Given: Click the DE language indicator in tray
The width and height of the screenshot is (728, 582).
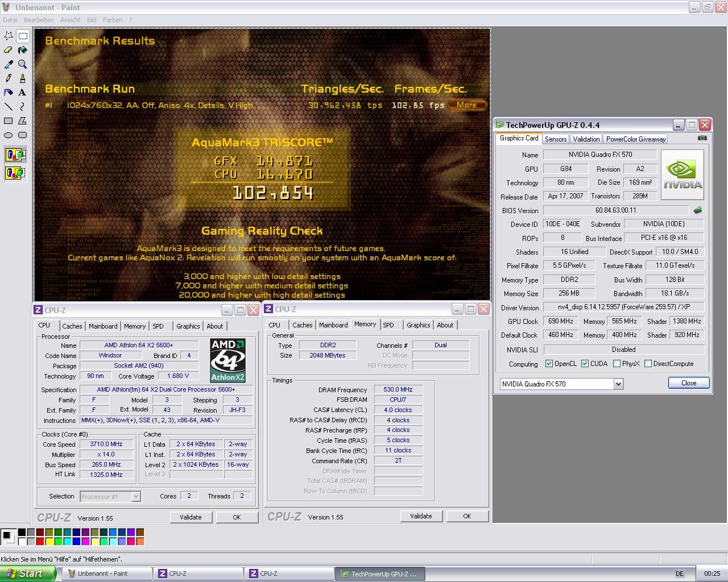Looking at the screenshot, I should click(x=680, y=573).
